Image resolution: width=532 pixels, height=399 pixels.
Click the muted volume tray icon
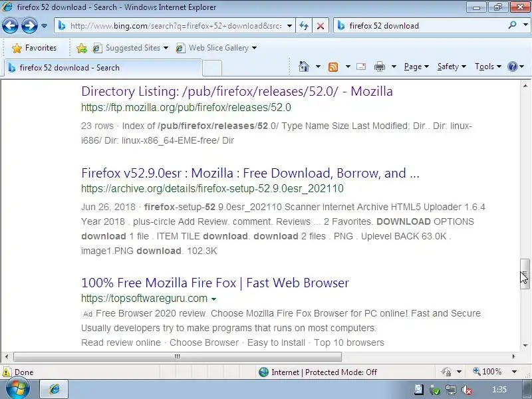point(467,390)
